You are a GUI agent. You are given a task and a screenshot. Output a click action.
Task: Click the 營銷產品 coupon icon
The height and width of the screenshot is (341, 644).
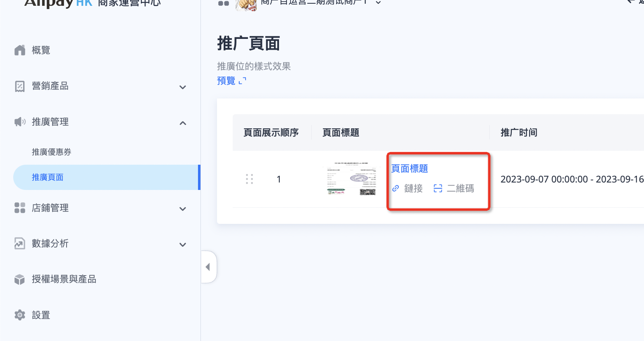point(20,86)
